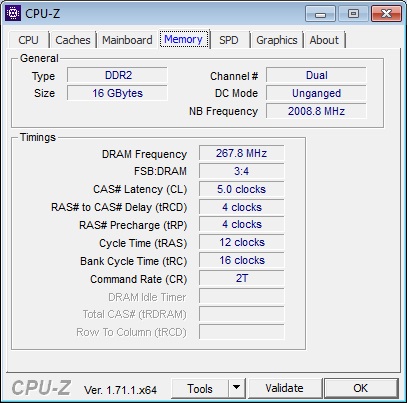Click the 2008.8 MHz NB Frequency value
This screenshot has height=403, width=407.
point(316,111)
